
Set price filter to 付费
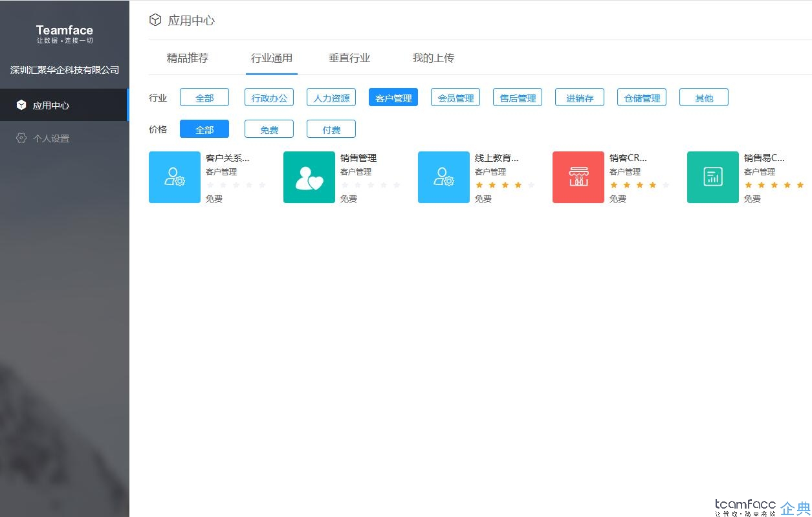point(331,129)
